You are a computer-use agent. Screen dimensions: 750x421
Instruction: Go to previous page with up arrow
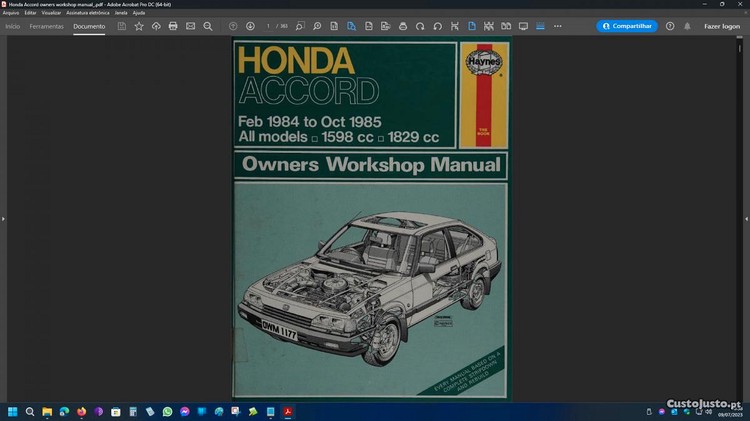(x=233, y=26)
